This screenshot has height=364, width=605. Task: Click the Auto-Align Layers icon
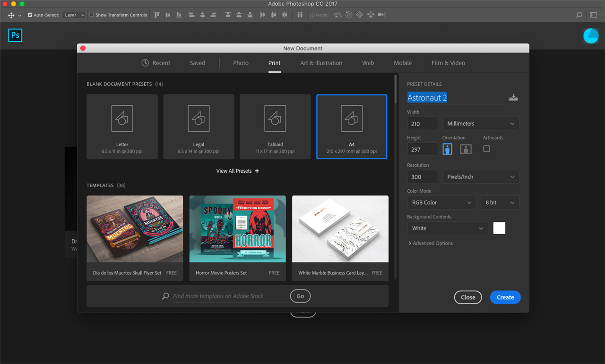click(x=300, y=15)
